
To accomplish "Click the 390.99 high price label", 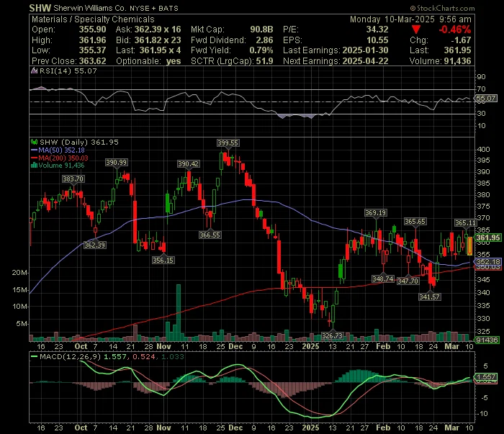I will (117, 163).
